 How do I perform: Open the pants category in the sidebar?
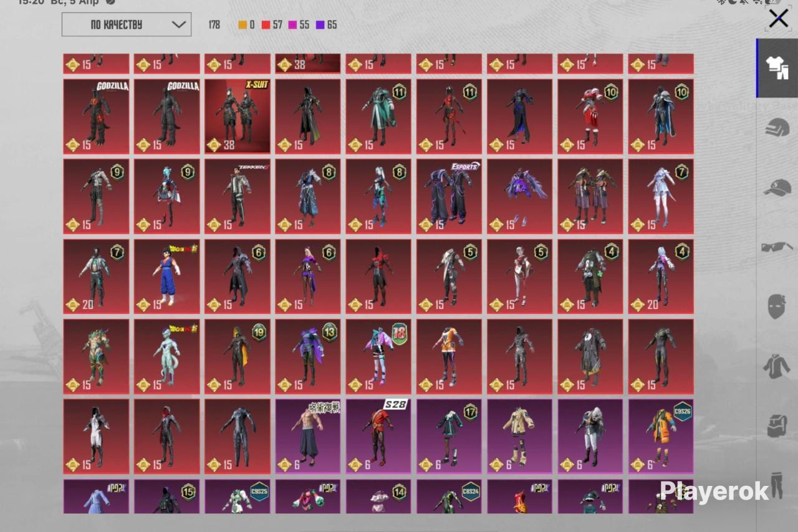tap(777, 486)
